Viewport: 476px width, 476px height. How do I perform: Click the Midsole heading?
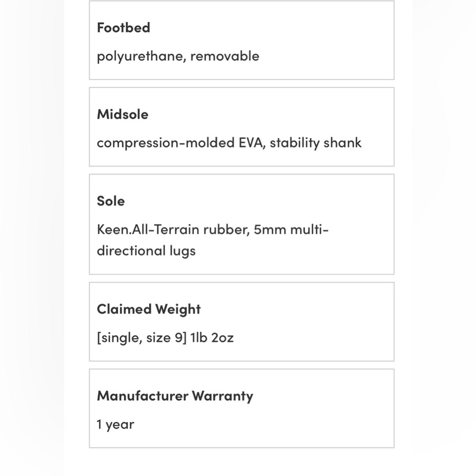pos(123,114)
